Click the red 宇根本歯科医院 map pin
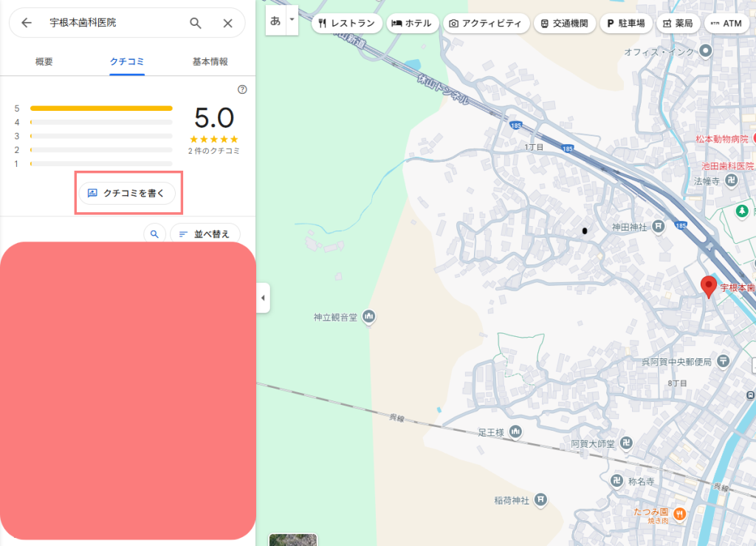The height and width of the screenshot is (546, 756). coord(709,286)
